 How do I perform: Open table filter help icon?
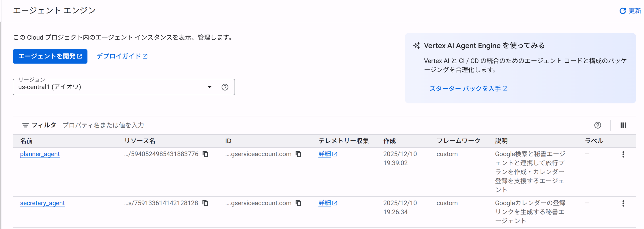pyautogui.click(x=597, y=125)
